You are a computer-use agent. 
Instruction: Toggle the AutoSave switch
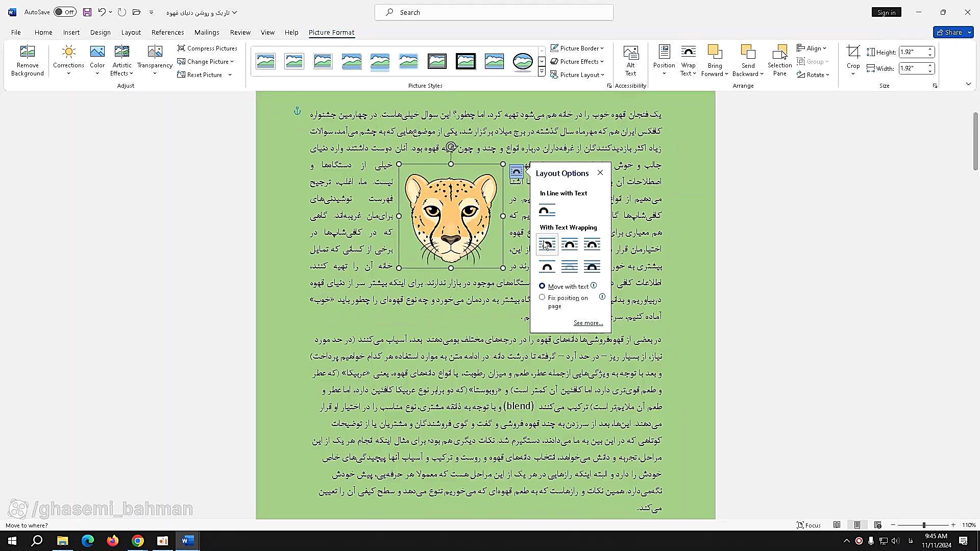[x=65, y=12]
